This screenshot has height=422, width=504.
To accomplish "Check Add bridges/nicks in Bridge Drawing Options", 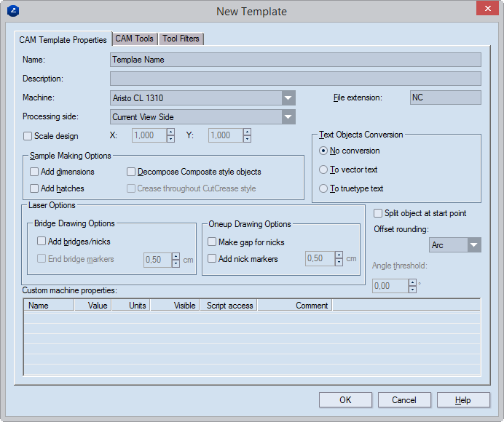I will click(x=42, y=242).
